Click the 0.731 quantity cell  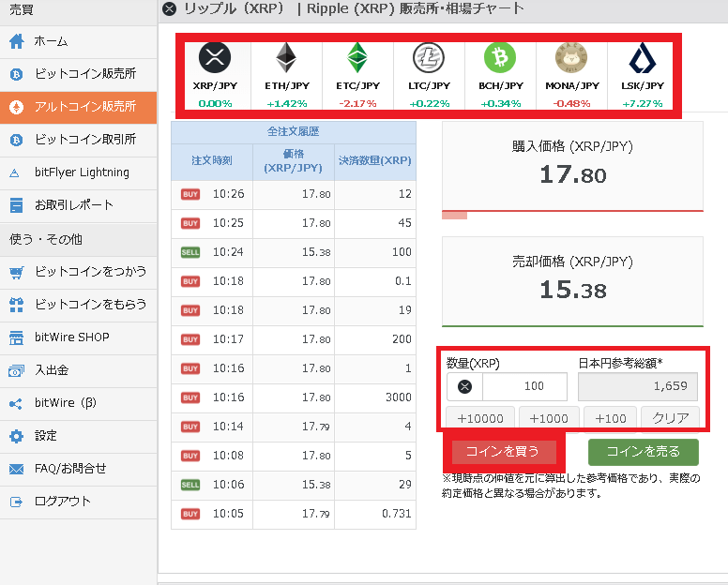tap(375, 514)
